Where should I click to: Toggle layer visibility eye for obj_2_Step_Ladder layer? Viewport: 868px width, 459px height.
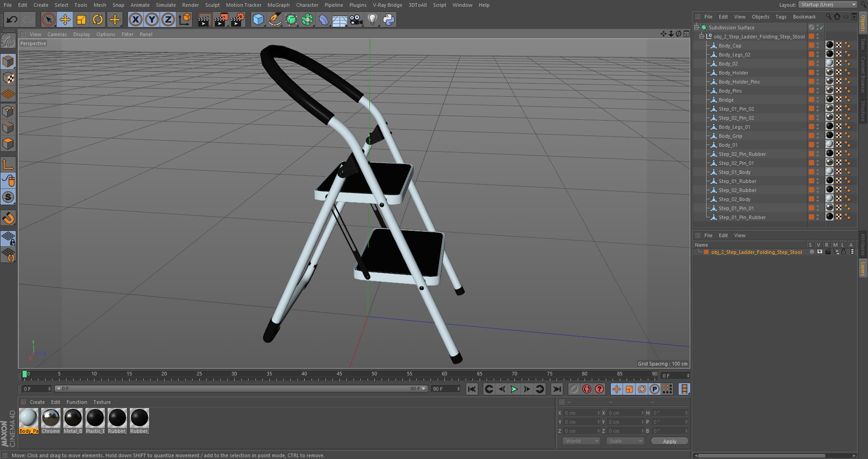(x=820, y=252)
